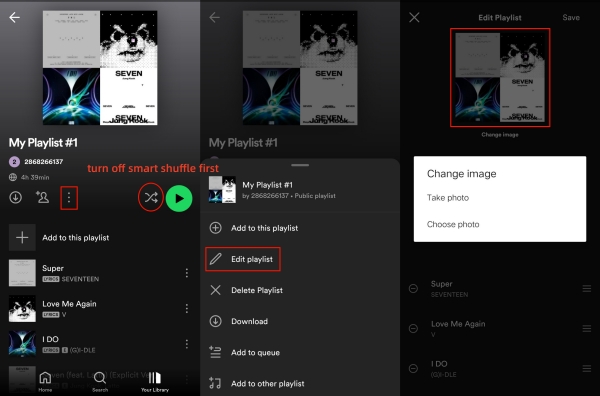The image size is (600, 396).
Task: Open the Love Me Again cover thumbnail in the left list
Action: point(22,308)
